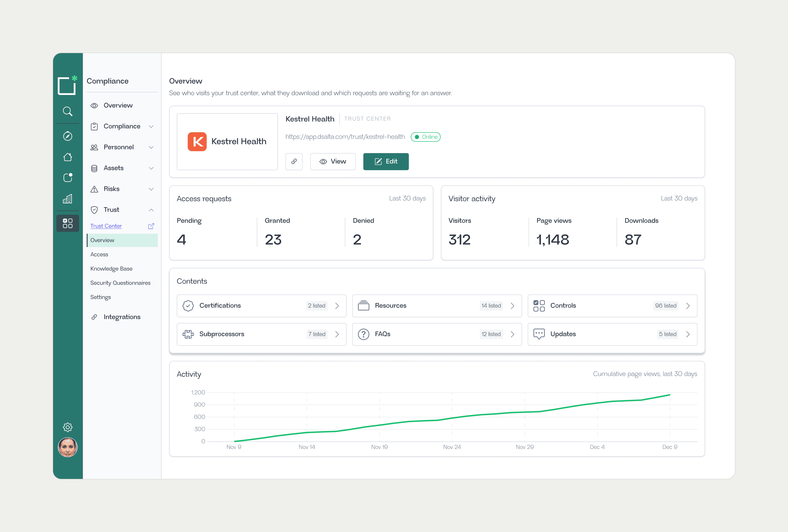
Task: Click the Edit button
Action: (386, 161)
